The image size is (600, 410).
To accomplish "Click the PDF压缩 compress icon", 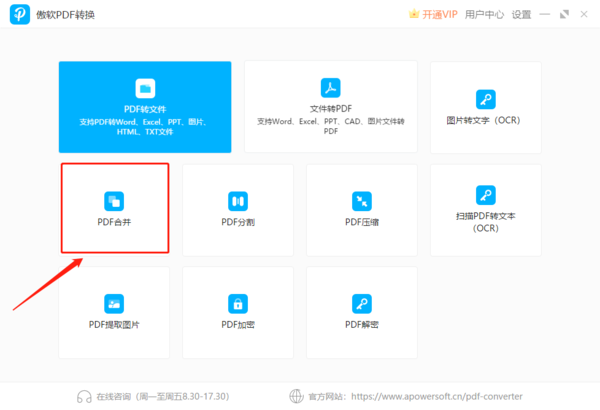I will tap(361, 201).
